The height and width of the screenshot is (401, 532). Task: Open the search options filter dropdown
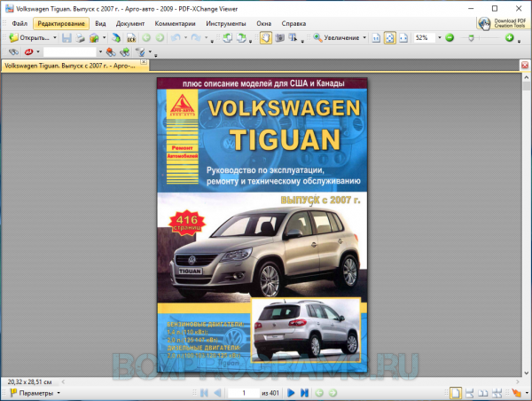[x=150, y=52]
